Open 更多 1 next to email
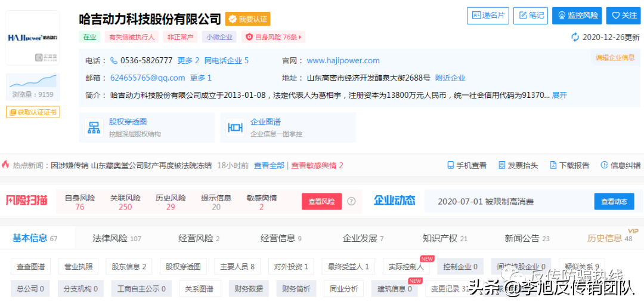Screen dimensions: 644x305 click(x=201, y=78)
